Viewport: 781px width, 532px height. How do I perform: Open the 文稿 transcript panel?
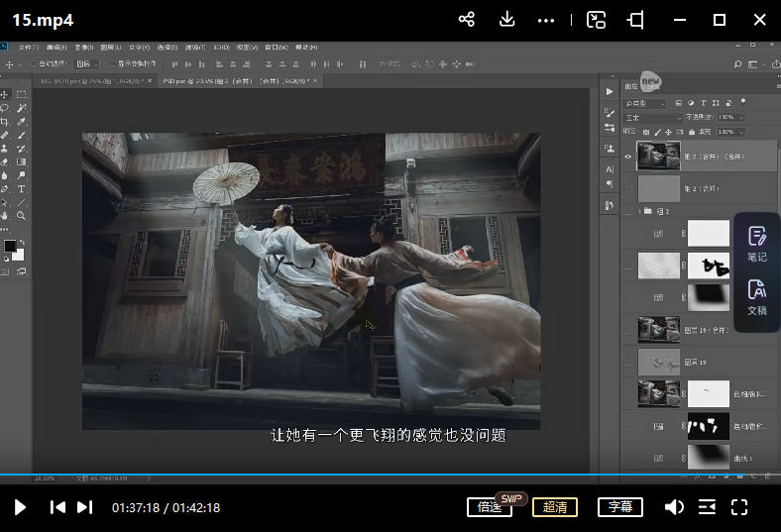[756, 298]
